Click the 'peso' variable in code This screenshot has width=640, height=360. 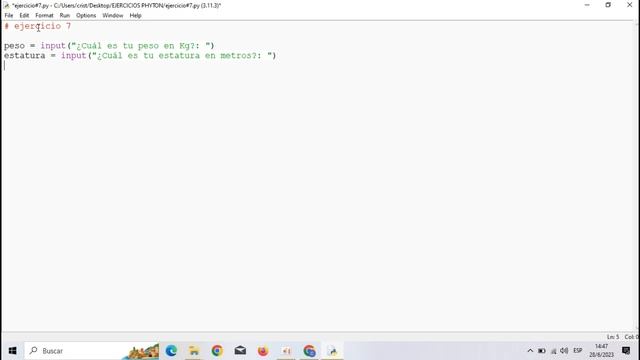pos(14,46)
